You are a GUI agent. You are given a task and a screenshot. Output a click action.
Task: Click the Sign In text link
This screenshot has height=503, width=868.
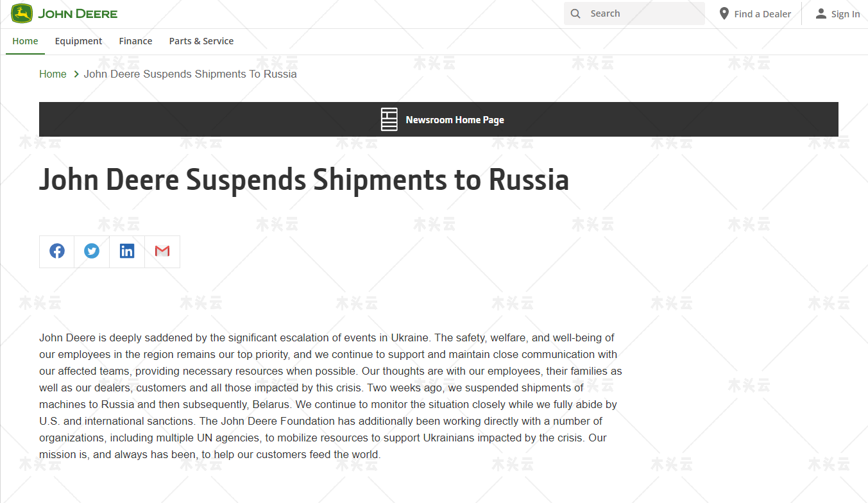coord(846,14)
